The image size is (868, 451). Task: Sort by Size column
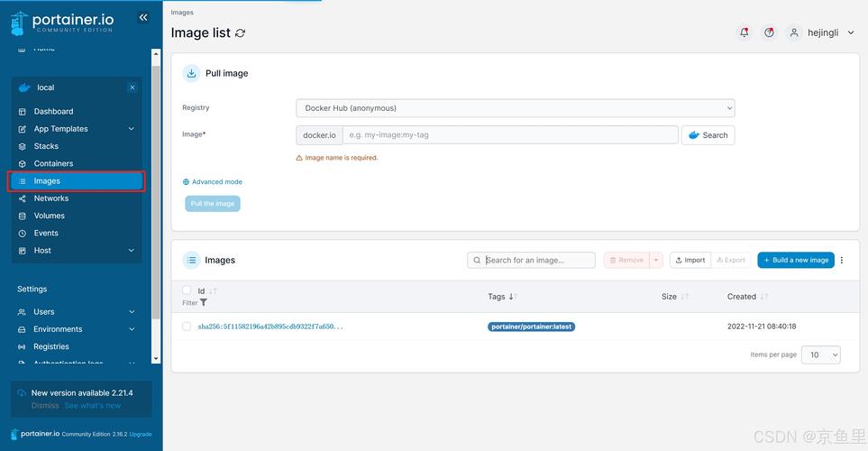674,297
